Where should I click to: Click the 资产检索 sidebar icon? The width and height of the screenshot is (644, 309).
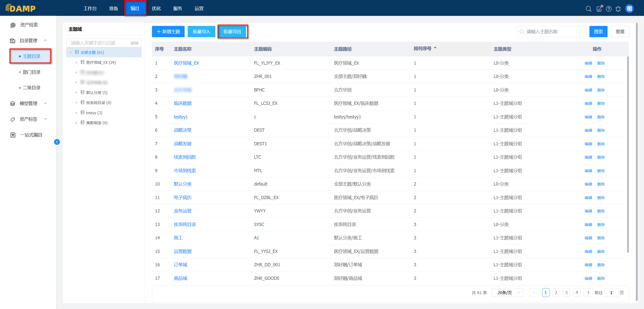[13, 25]
